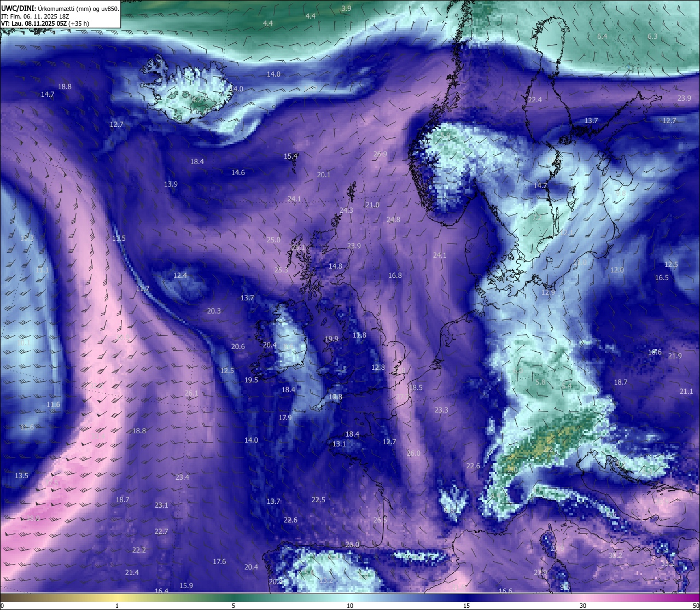700x610 pixels.
Task: Click the map value '23.1'
Action: tap(161, 505)
